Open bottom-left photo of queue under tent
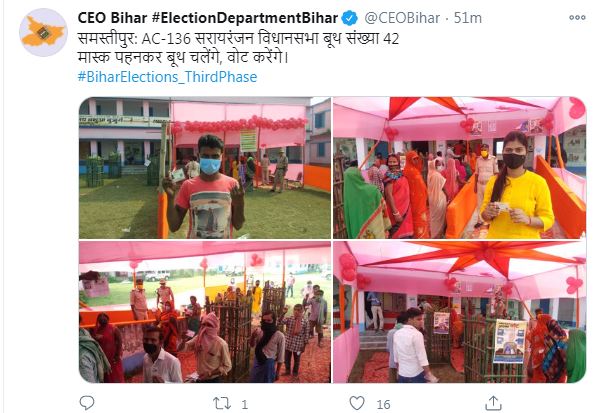 205,312
